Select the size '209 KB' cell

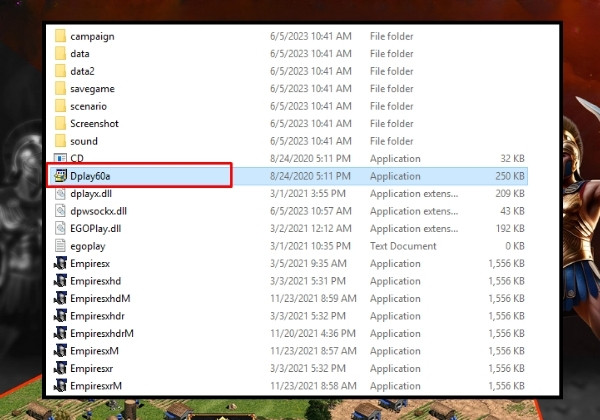510,194
